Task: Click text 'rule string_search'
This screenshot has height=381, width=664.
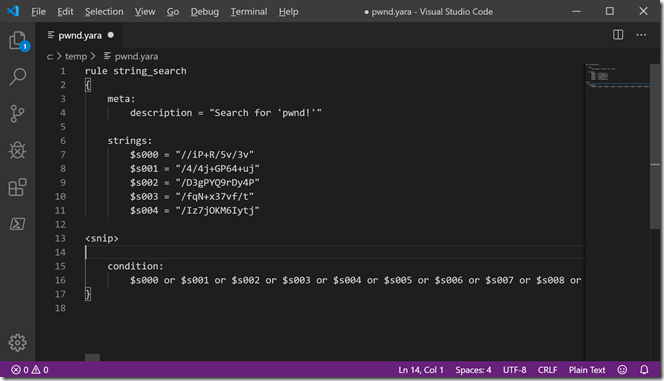Action: pyautogui.click(x=136, y=71)
